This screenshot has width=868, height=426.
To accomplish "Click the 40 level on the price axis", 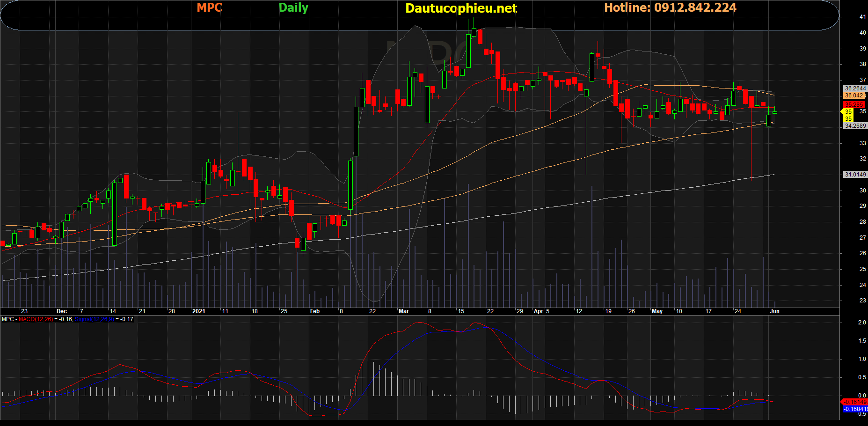I will coord(862,33).
